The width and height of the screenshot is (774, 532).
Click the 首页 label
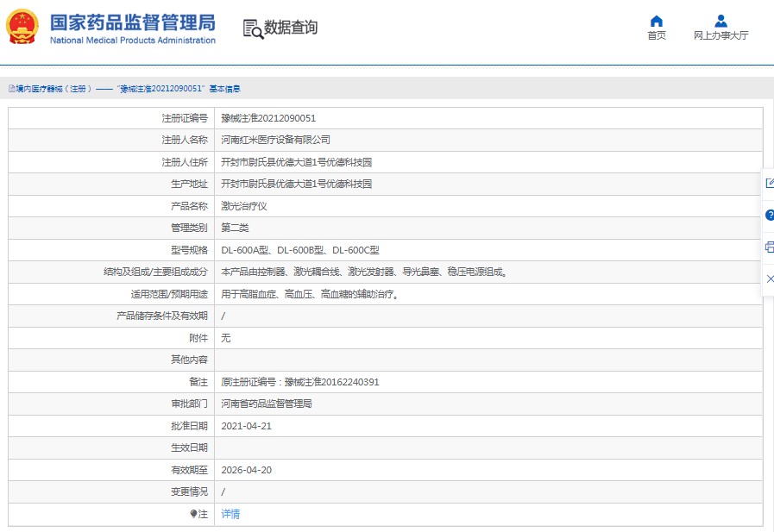pos(657,35)
